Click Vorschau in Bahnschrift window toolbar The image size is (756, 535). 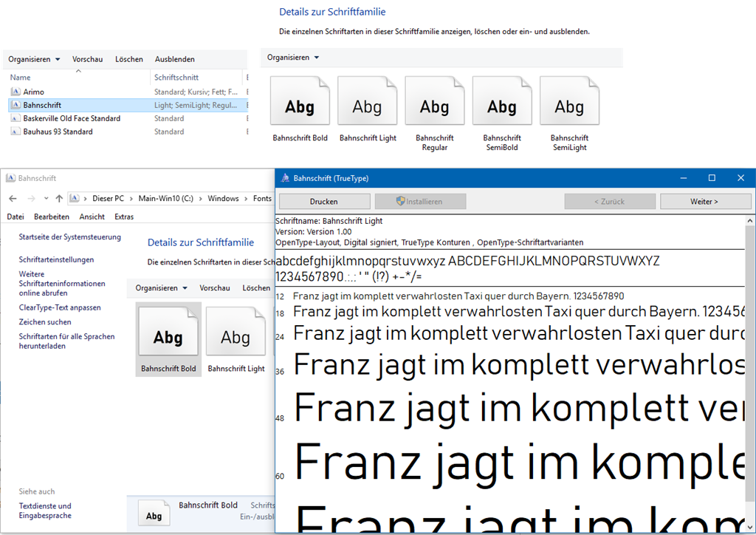click(215, 288)
